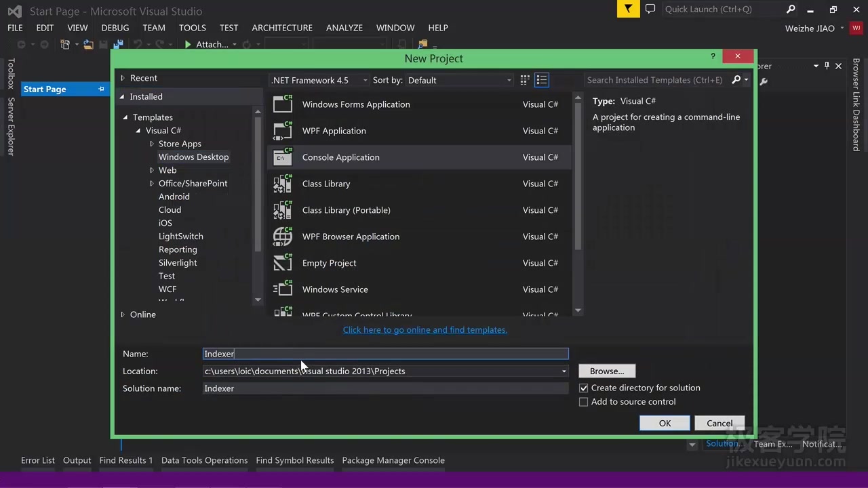Screen dimensions: 868x488
Task: Click into the project Name field
Action: tap(385, 354)
